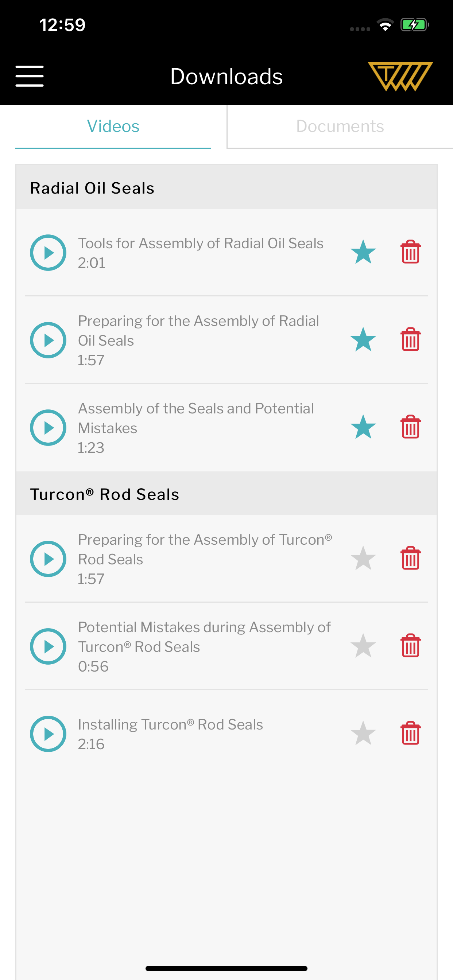Tap the gold TW logo
The image size is (453, 980).
tap(400, 76)
